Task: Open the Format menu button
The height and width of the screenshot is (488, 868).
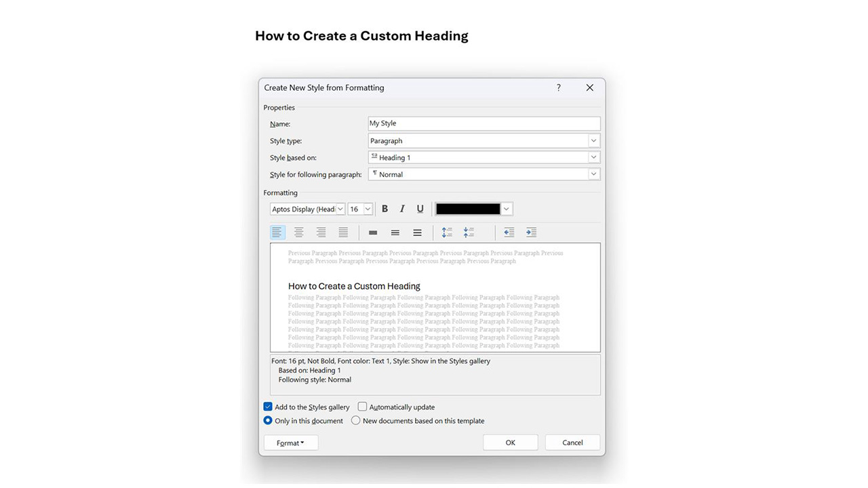Action: pyautogui.click(x=290, y=443)
